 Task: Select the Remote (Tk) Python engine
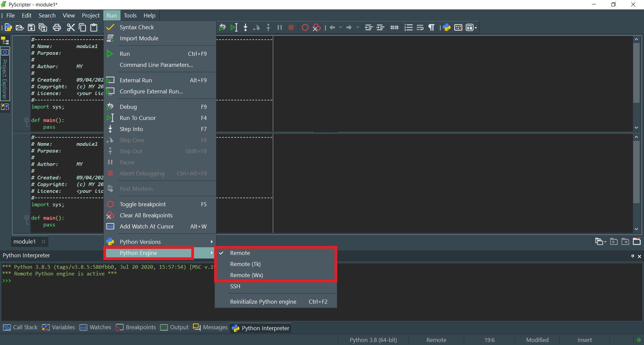245,264
